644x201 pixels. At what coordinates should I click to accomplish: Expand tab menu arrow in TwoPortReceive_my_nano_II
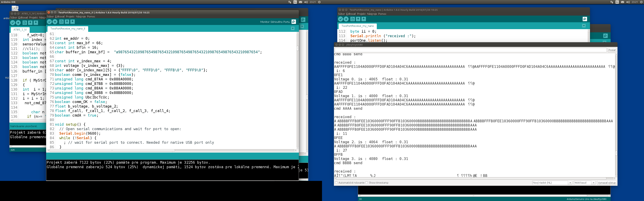tap(293, 28)
